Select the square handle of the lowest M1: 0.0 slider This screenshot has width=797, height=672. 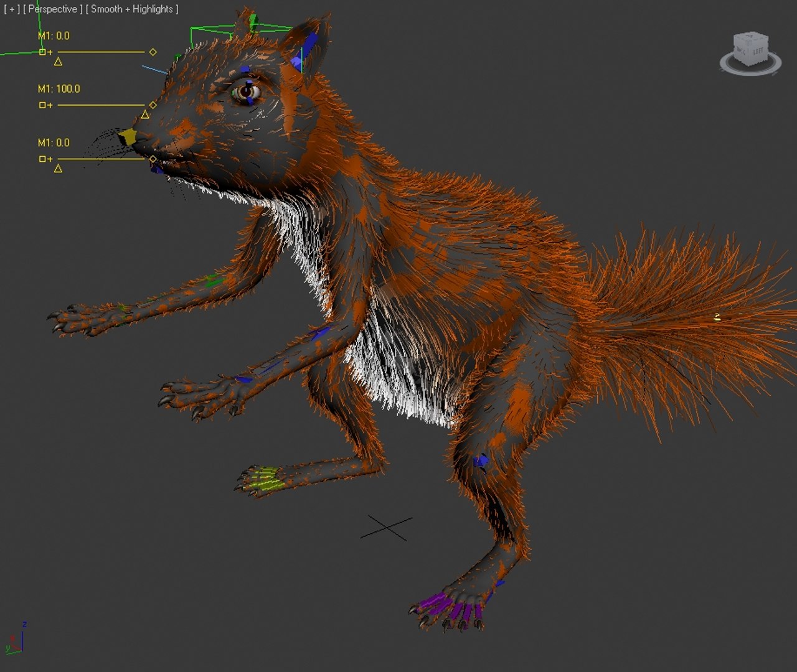click(x=42, y=159)
